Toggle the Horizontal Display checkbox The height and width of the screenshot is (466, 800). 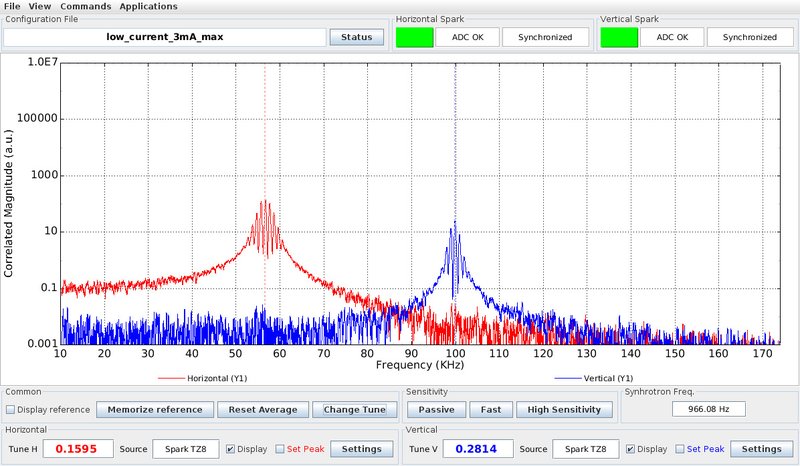click(230, 449)
